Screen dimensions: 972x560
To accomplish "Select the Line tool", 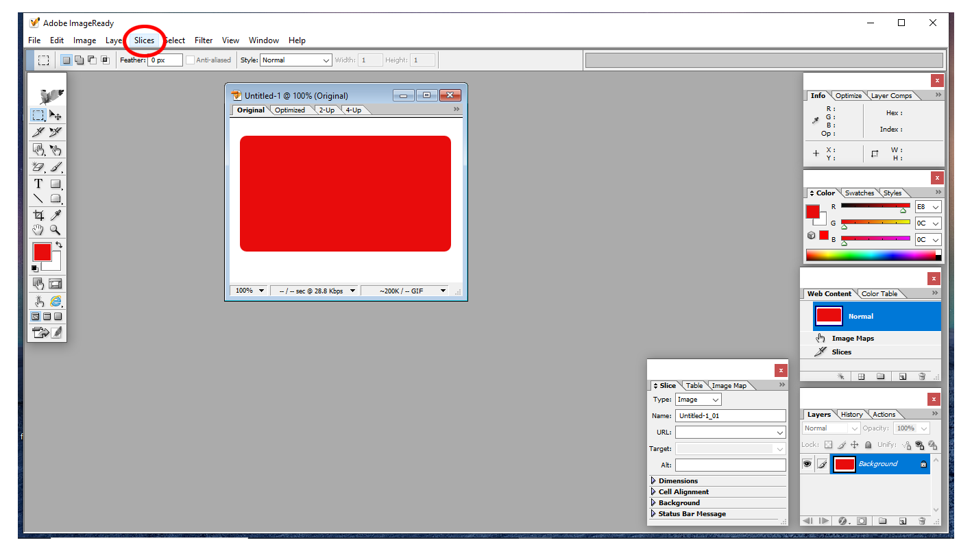I will 38,199.
